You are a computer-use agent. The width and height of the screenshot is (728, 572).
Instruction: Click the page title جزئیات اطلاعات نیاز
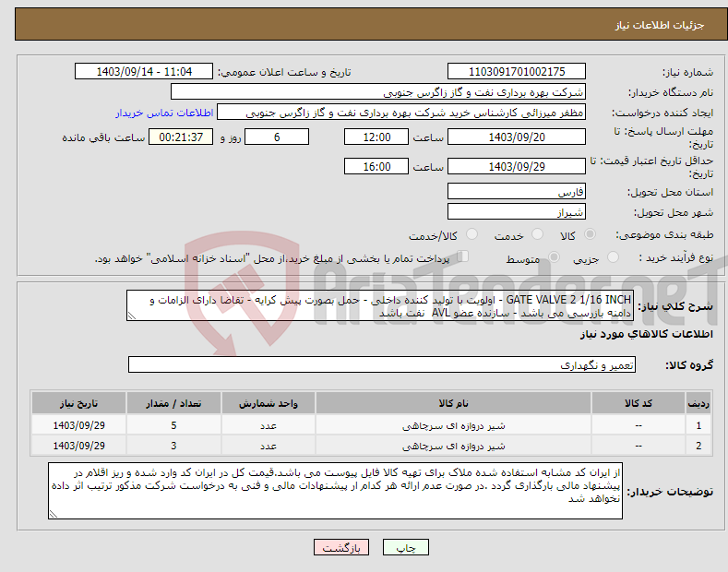[660, 25]
